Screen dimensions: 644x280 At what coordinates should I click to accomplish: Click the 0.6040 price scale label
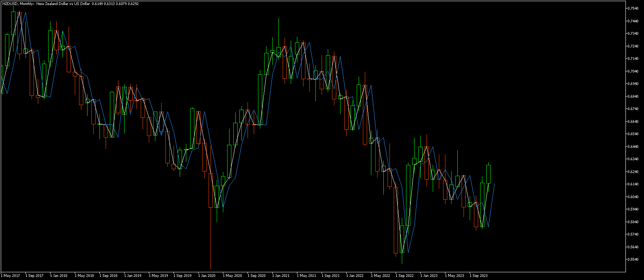[633, 197]
